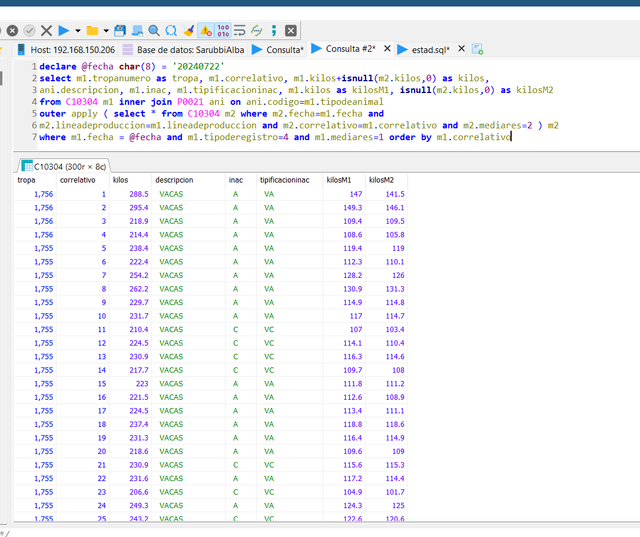640x537 pixels.
Task: Select the C10304 (300r × 8c) result tab
Action: 64,166
